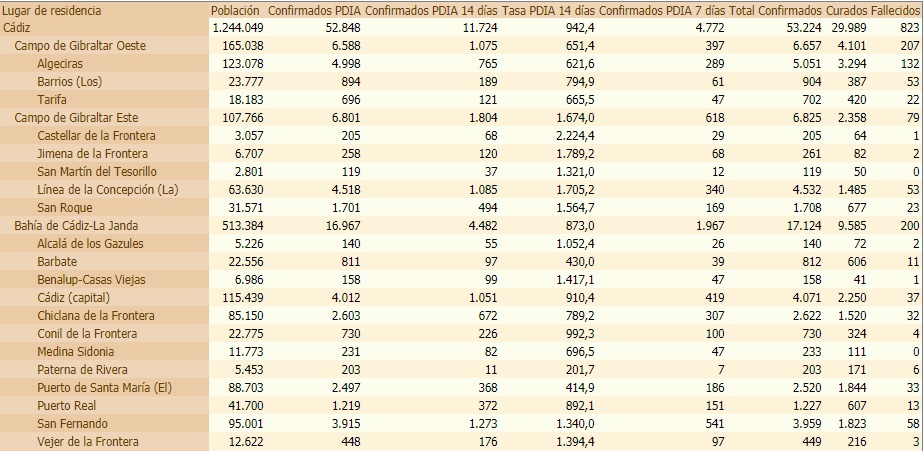Click the Curados column header
The width and height of the screenshot is (924, 451).
(x=847, y=10)
